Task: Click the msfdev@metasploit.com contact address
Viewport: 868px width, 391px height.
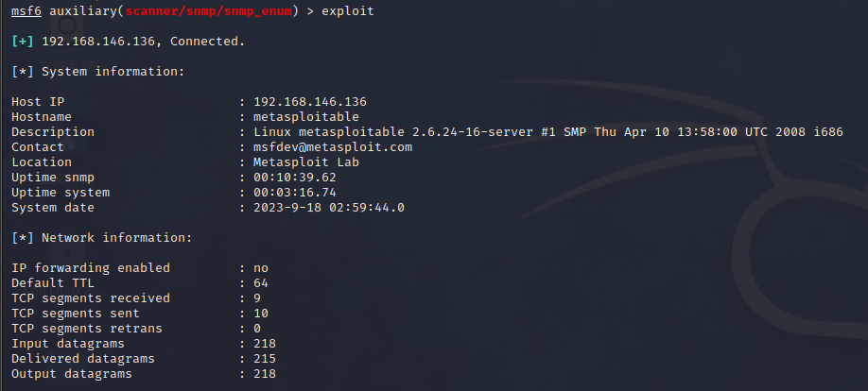Action: click(333, 147)
